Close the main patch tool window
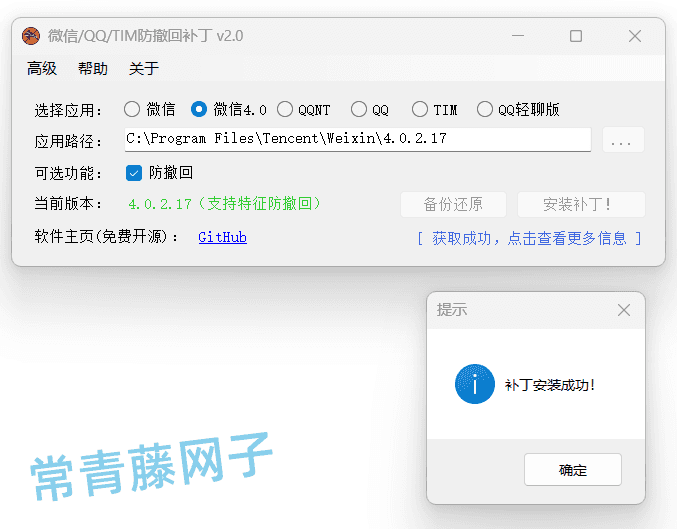Screen dimensions: 677x529 [x=635, y=36]
